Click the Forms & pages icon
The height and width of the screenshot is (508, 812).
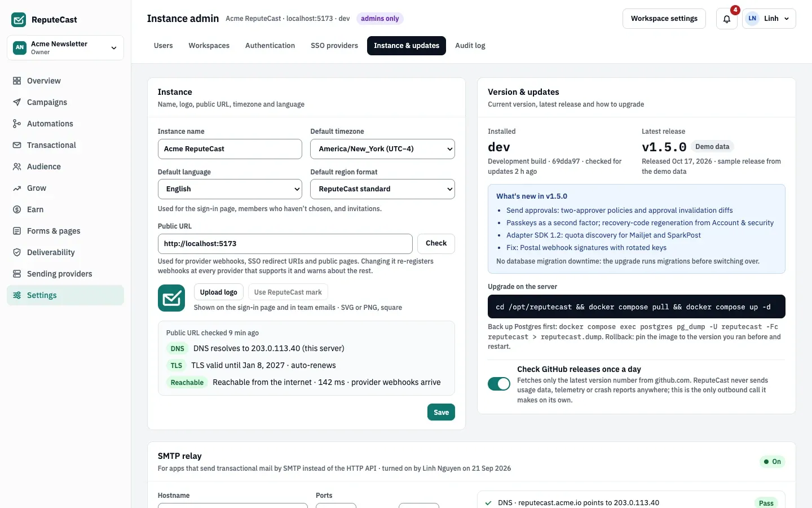[x=17, y=231]
